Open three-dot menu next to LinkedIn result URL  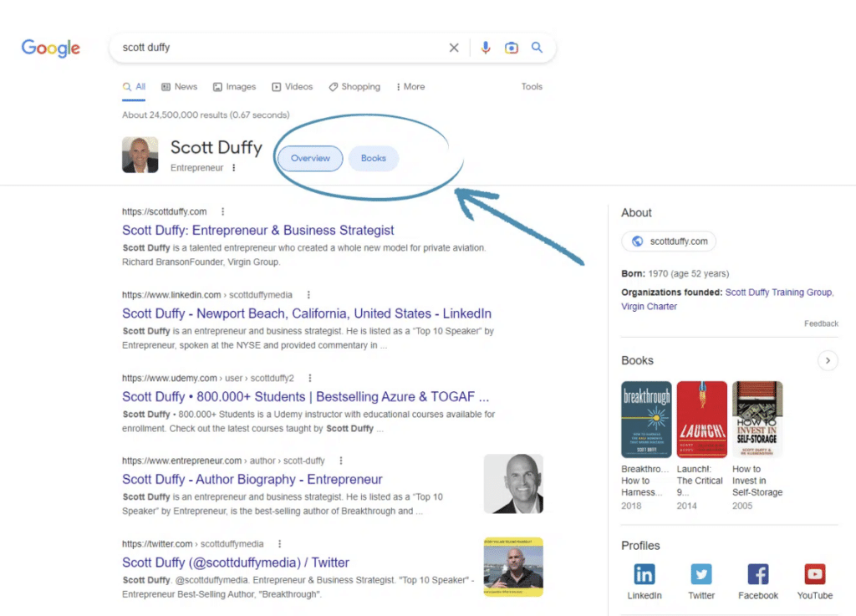(308, 295)
